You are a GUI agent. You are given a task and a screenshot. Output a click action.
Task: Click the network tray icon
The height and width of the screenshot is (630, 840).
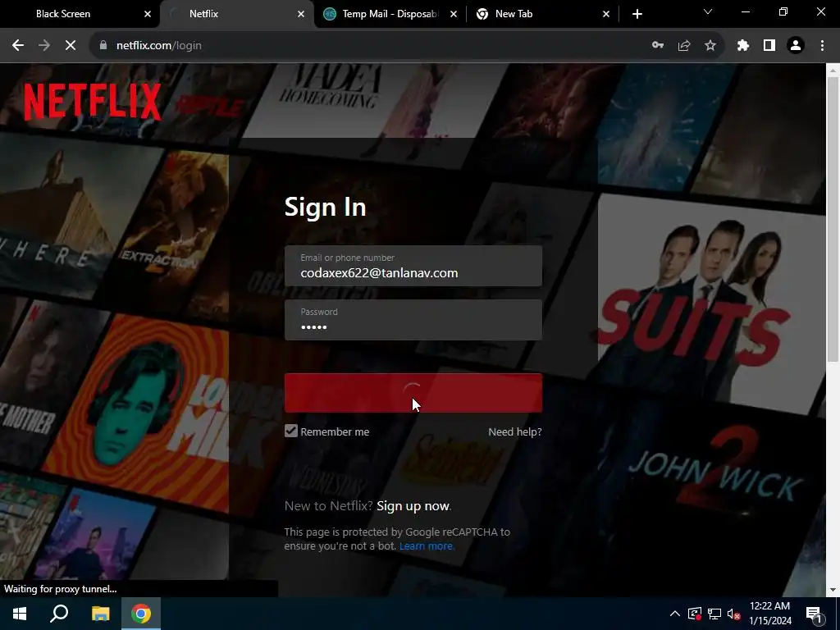tap(714, 614)
